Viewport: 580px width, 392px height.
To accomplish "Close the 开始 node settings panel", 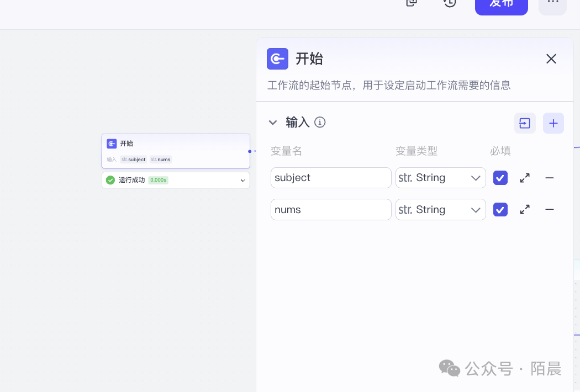I will tap(551, 59).
